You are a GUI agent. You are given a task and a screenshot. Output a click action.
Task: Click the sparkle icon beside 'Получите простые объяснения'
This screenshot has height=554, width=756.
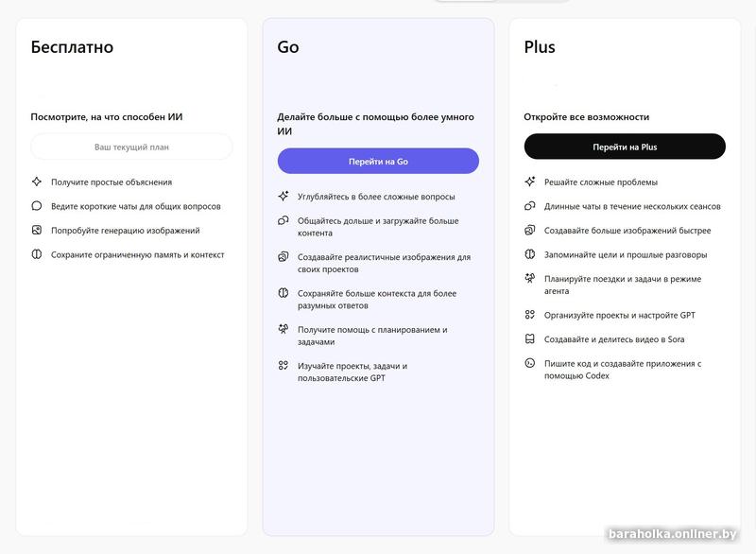click(x=37, y=182)
